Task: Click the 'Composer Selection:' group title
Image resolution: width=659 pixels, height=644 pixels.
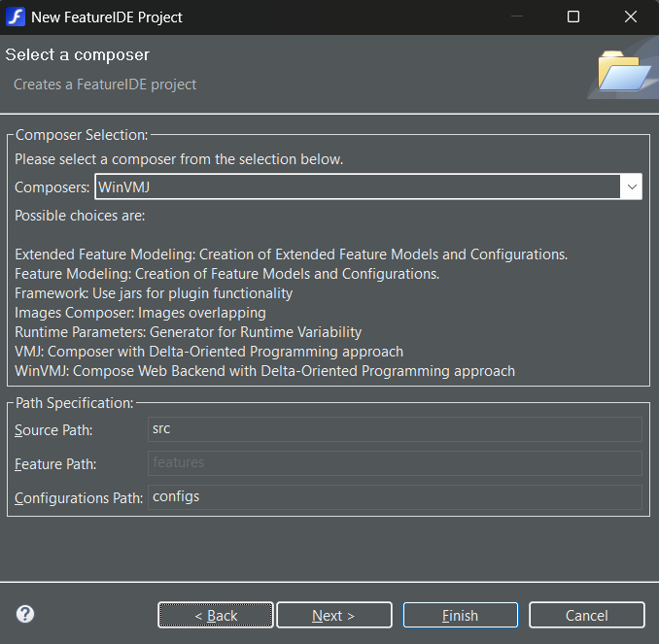Action: pyautogui.click(x=82, y=135)
